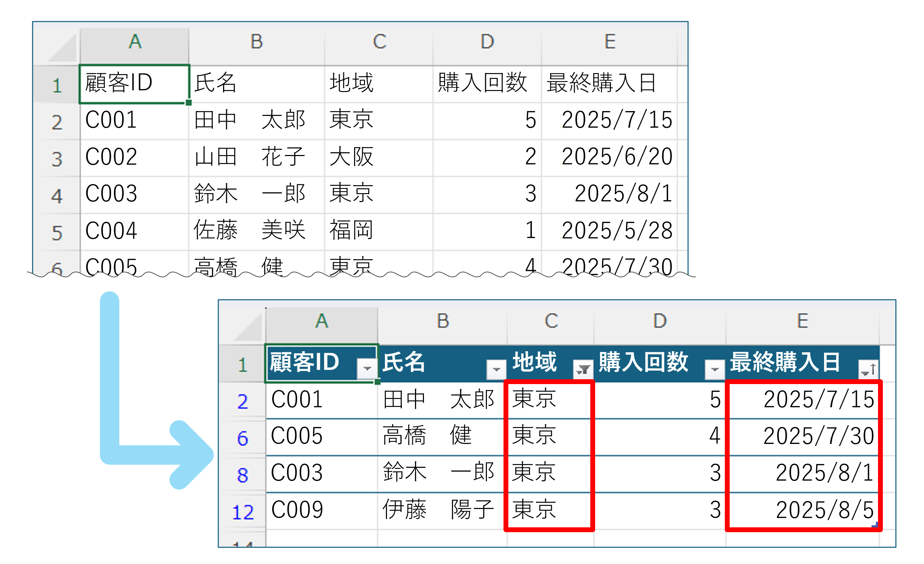Select the row 3 header in the upper sheet
This screenshot has height=564, width=924.
click(x=57, y=159)
